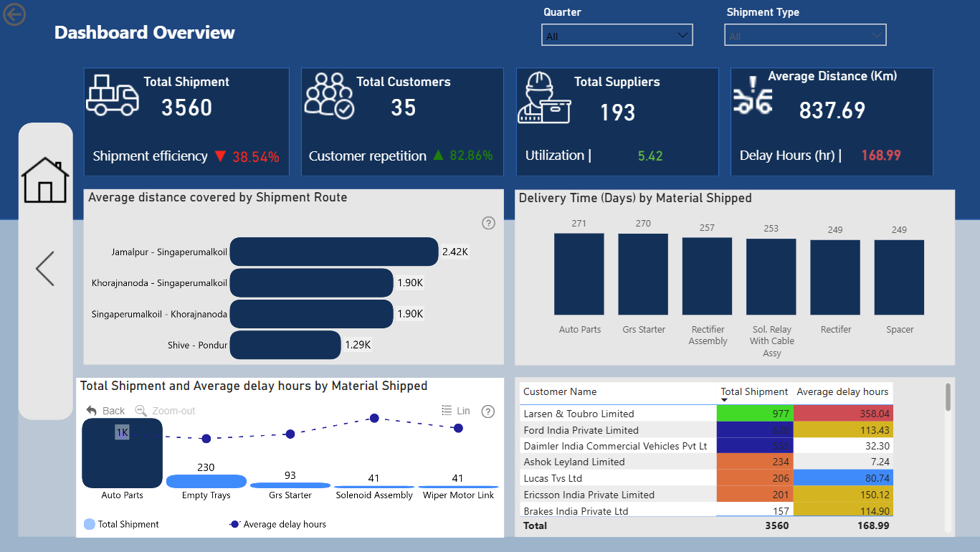
Task: Click the Rectifier Assembly column
Action: tap(707, 276)
